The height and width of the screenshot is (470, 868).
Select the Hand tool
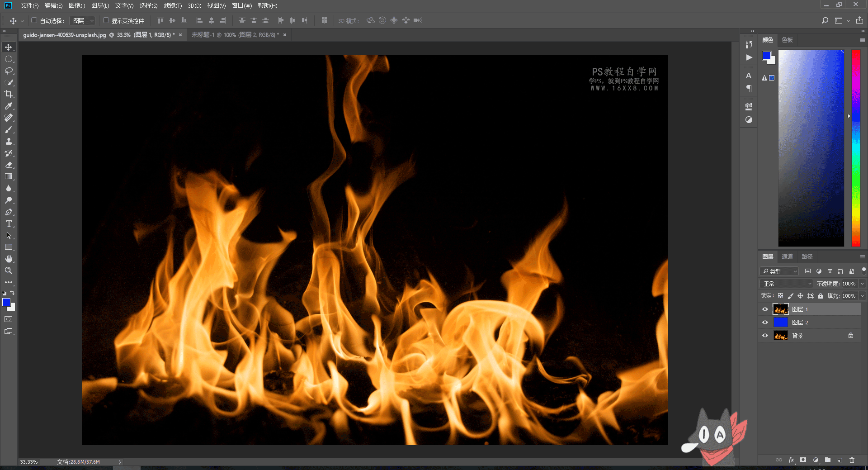click(x=9, y=259)
